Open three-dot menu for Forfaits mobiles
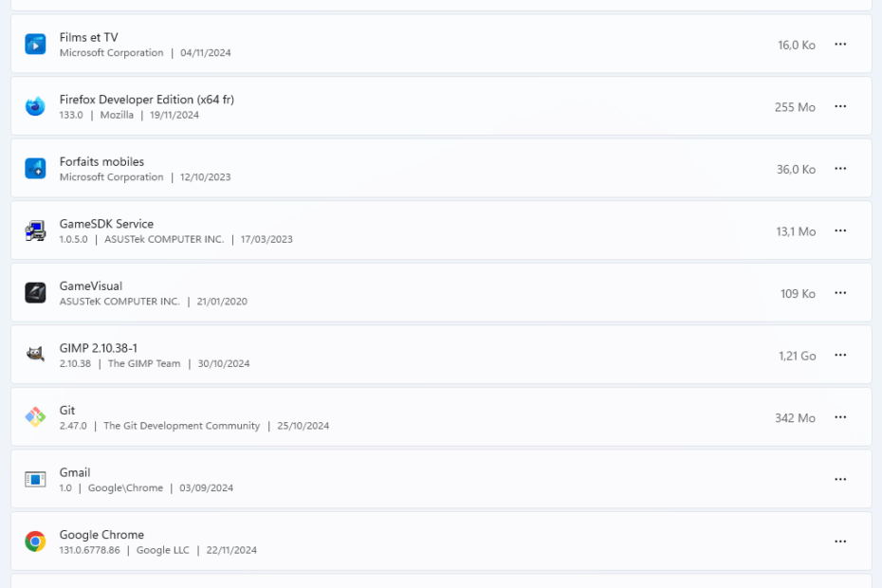Viewport: 882px width, 588px height. (840, 168)
